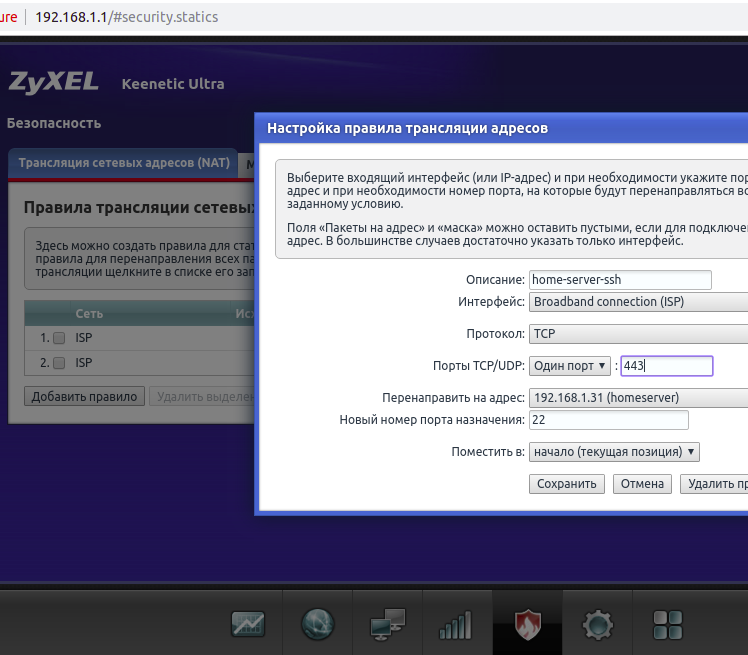Check the box for rule 2 ISP
748x655 pixels.
[59, 363]
